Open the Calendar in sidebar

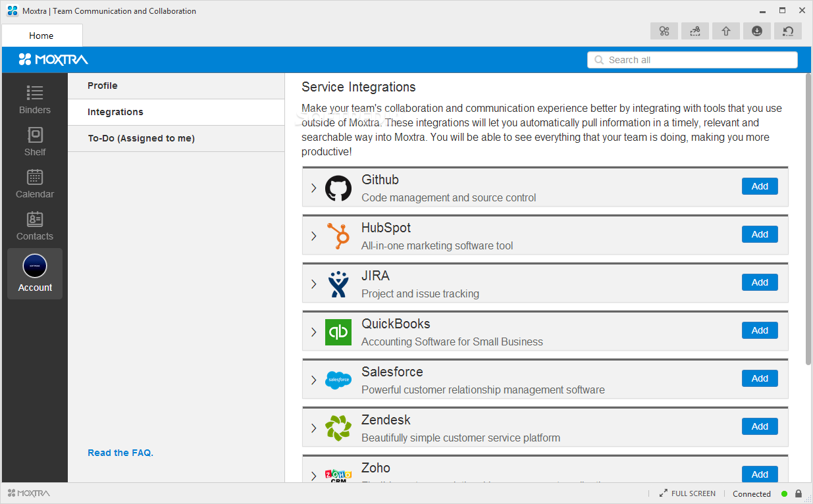pos(35,184)
